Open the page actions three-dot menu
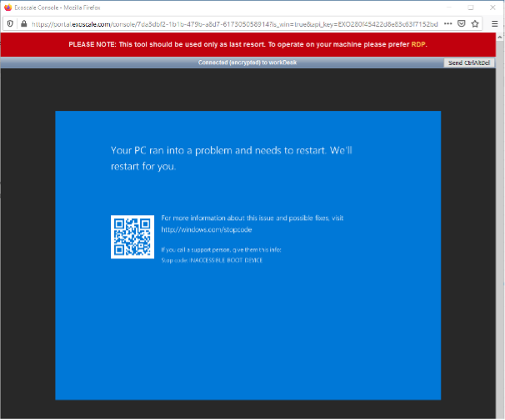This screenshot has width=505, height=420. 447,23
